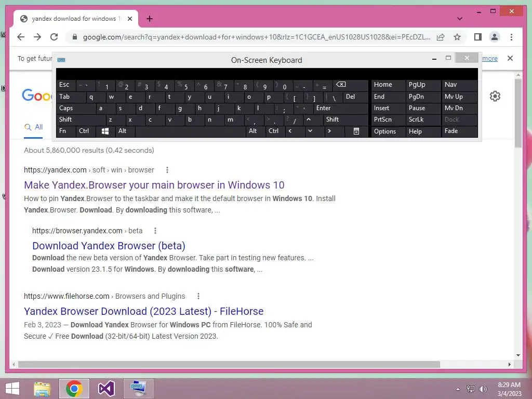532x399 pixels.
Task: Click the share page icon
Action: coord(441,37)
